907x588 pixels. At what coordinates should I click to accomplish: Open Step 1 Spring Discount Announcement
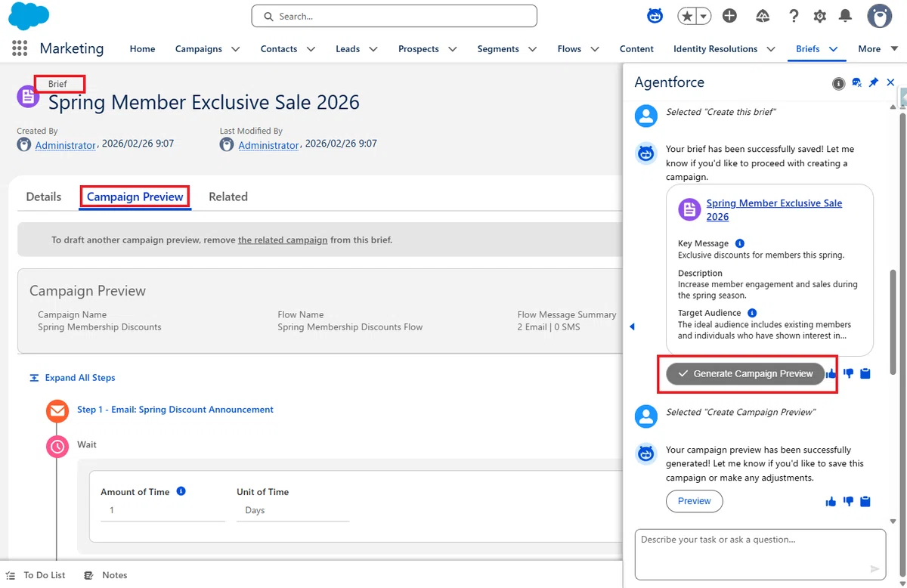(x=175, y=410)
